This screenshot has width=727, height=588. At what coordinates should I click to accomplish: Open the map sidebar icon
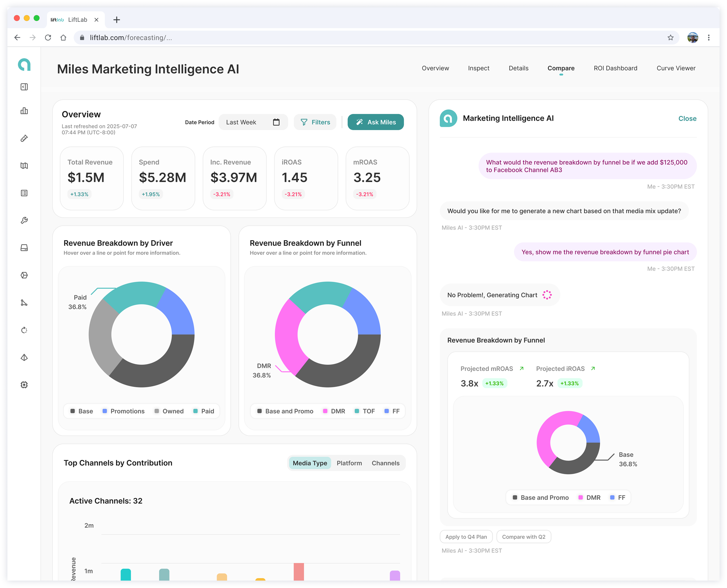pos(24,166)
